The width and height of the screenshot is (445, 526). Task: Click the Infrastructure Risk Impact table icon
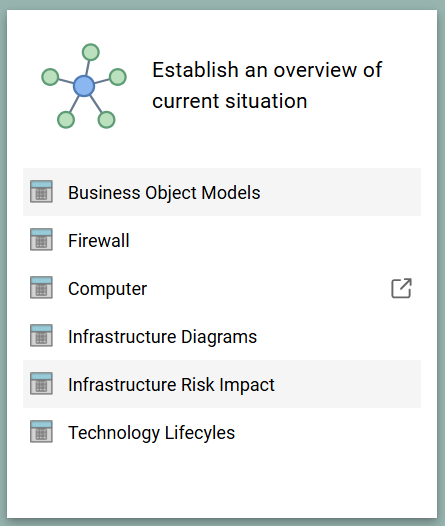[41, 384]
